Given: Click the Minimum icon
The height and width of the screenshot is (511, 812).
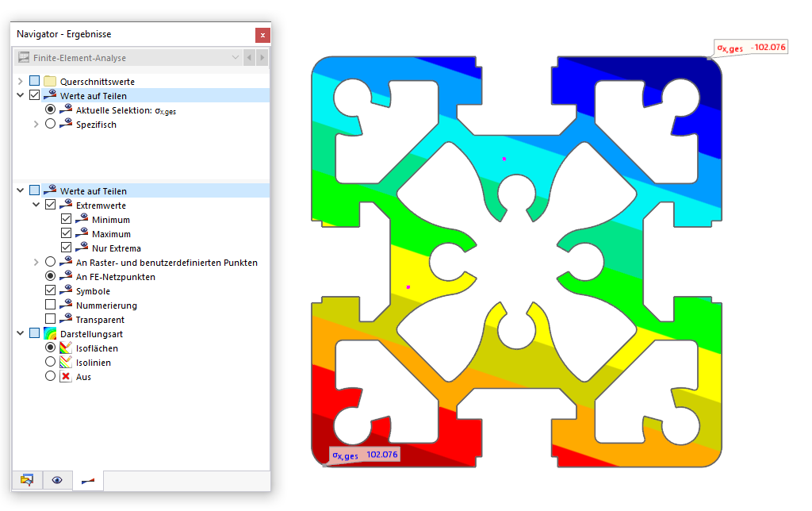Looking at the screenshot, I should click(x=82, y=218).
